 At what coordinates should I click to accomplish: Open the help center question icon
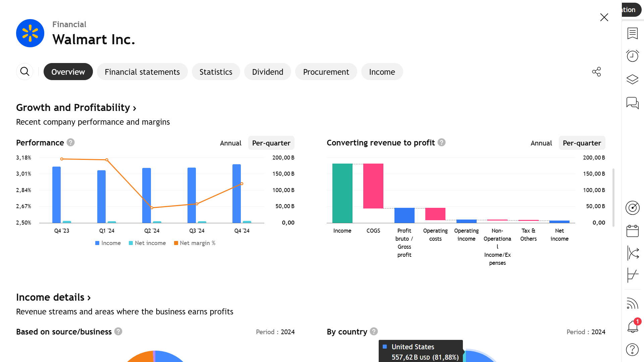click(x=633, y=350)
